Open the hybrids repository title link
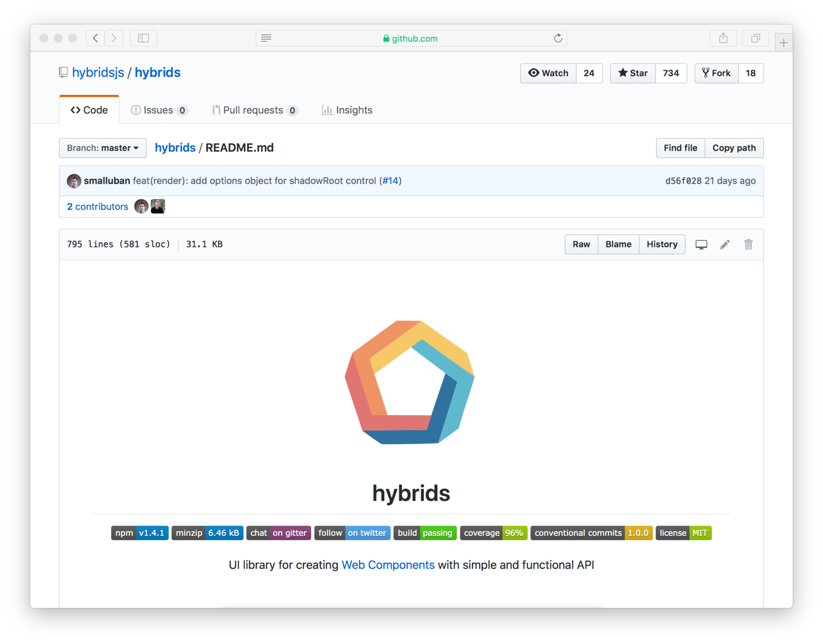823x644 pixels. click(158, 73)
